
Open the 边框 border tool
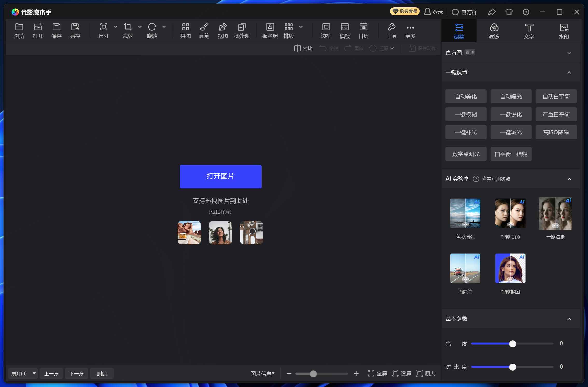click(x=326, y=30)
